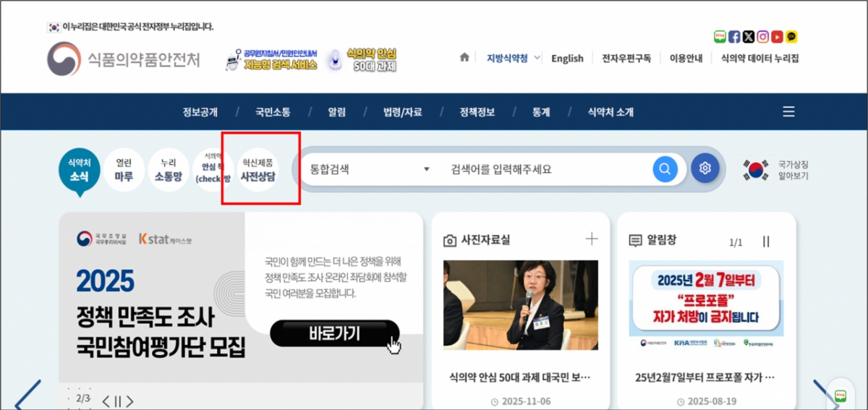
Task: Select the 혁신제품 사전상담 tab
Action: point(258,169)
